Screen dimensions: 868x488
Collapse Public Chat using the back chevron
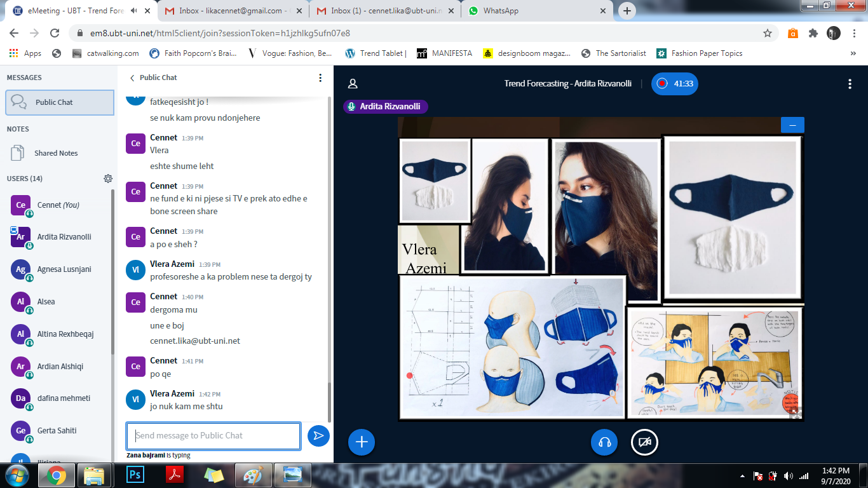pos(132,78)
